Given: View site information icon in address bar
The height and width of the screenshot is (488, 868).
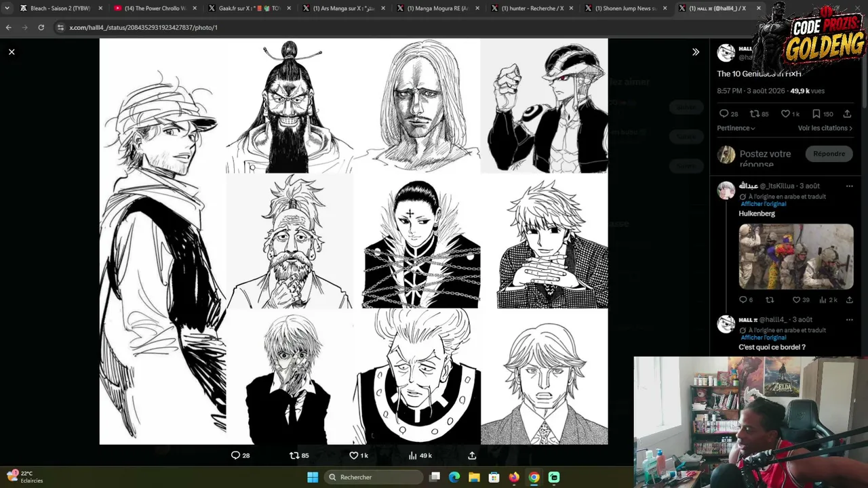Looking at the screenshot, I should (60, 27).
